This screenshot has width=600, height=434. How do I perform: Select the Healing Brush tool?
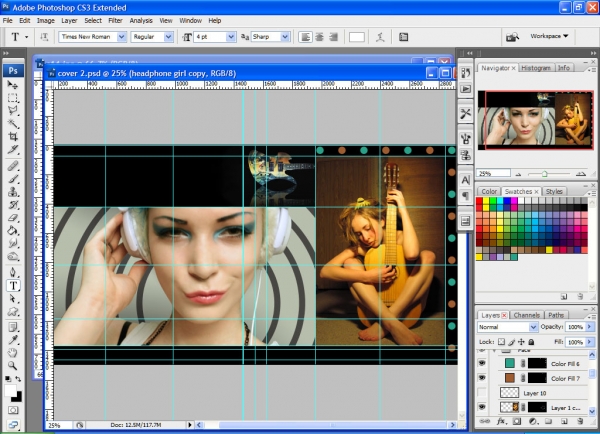(13, 166)
